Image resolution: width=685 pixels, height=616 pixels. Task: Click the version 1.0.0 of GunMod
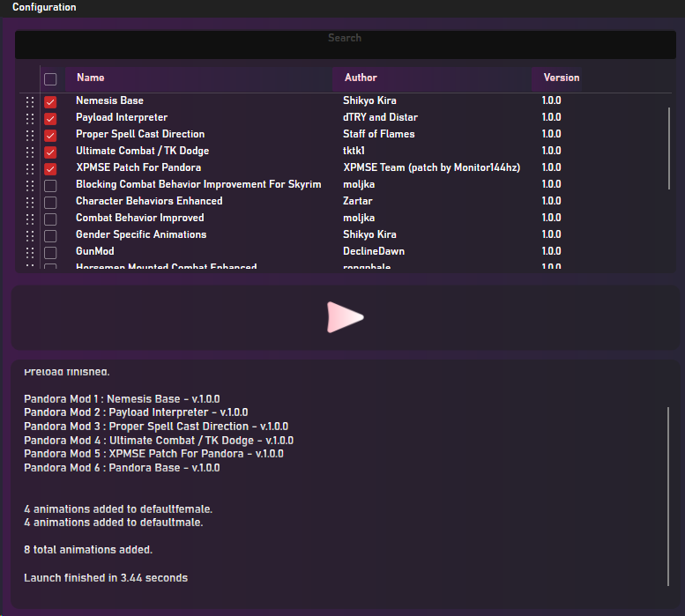551,251
